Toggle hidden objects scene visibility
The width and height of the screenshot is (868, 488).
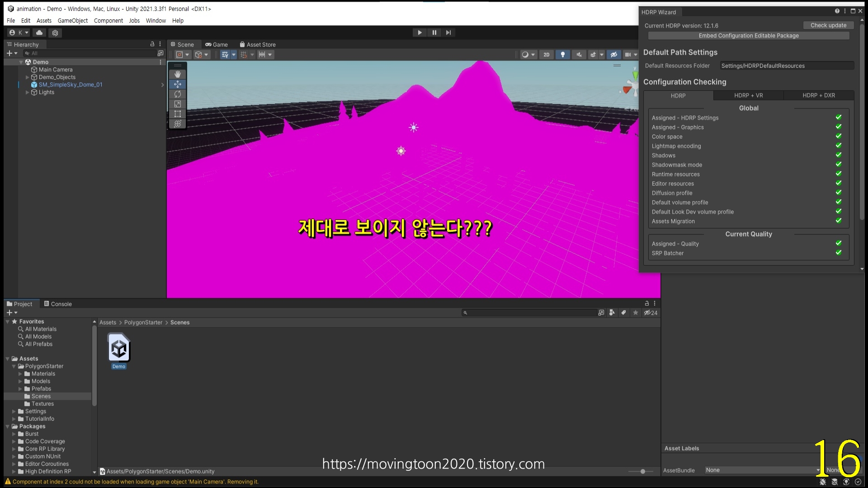613,55
